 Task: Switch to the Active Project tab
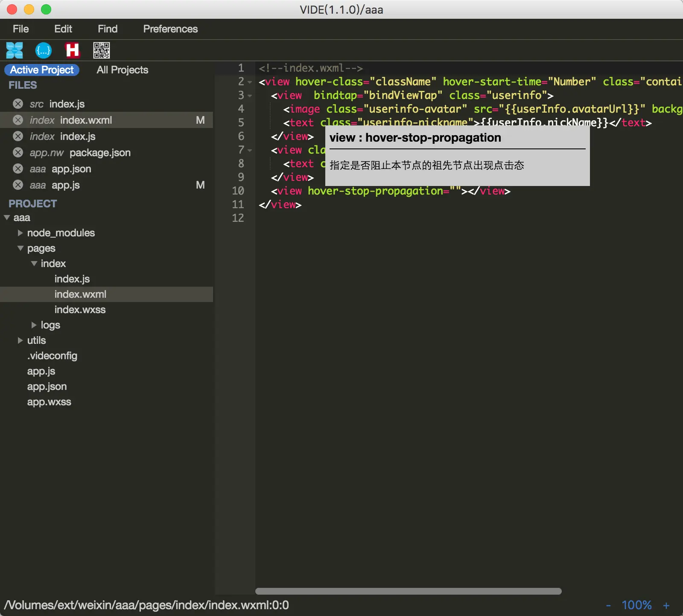42,70
